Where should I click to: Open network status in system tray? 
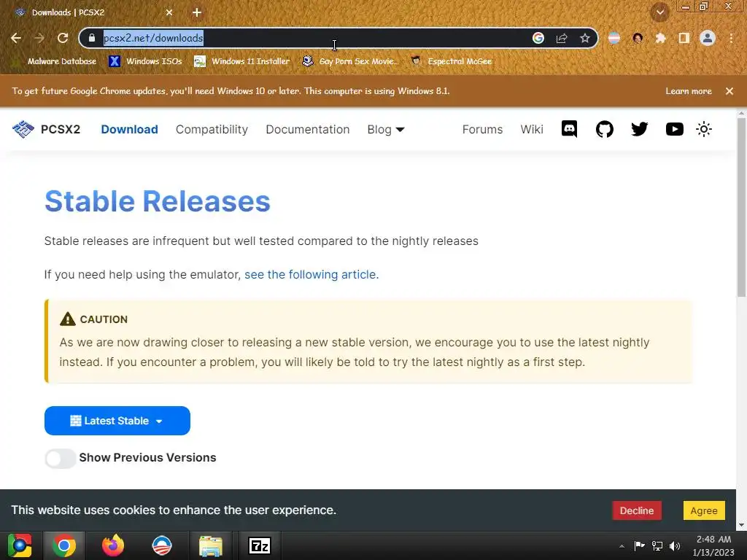pyautogui.click(x=657, y=545)
